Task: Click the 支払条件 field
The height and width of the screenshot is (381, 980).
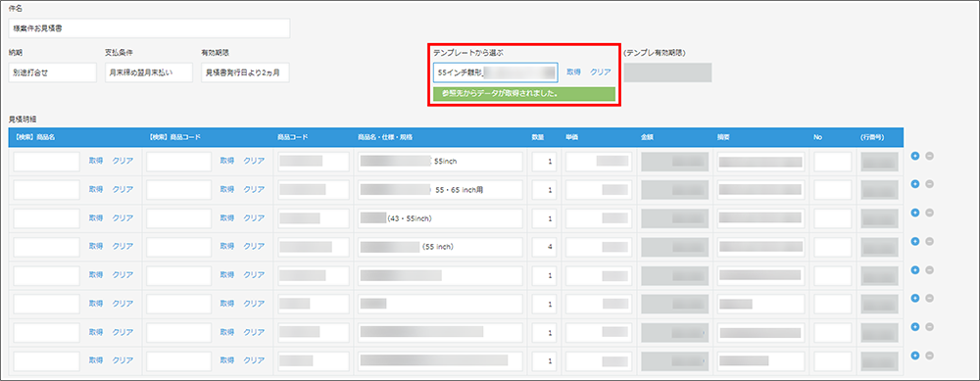Action: 149,72
